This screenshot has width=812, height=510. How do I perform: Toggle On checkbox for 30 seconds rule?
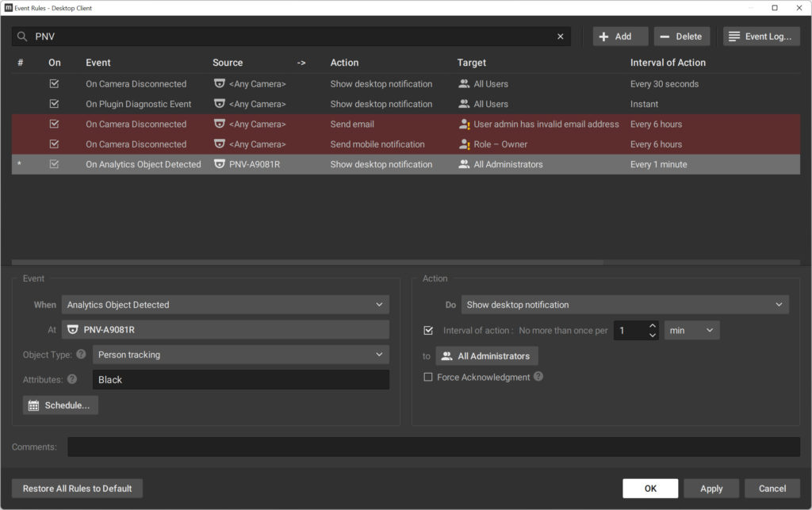tap(54, 83)
